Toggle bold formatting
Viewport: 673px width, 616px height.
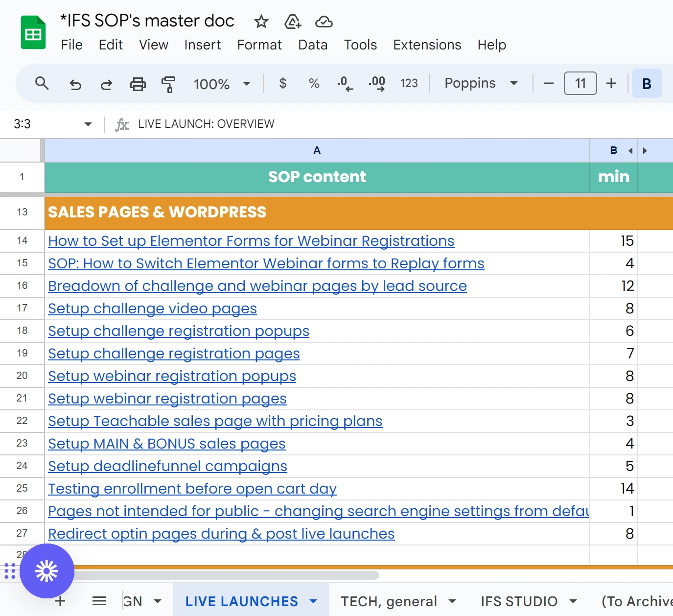coord(647,84)
